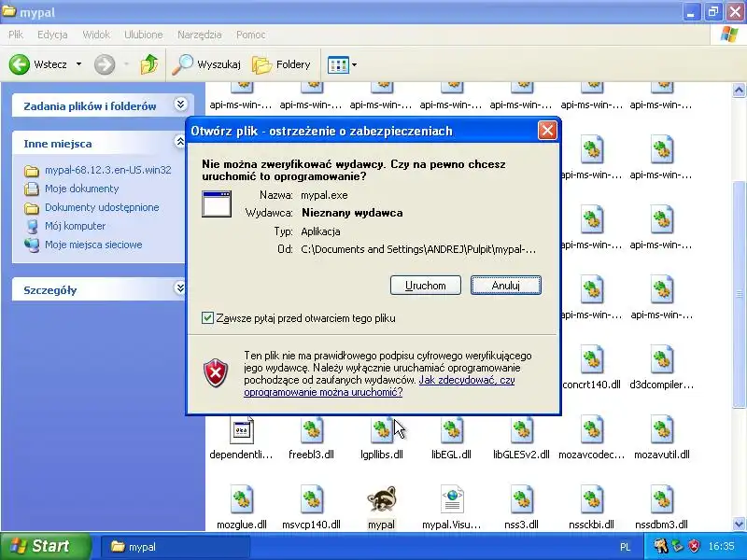Image resolution: width=747 pixels, height=560 pixels.
Task: Close the security warning dialog
Action: tap(547, 130)
